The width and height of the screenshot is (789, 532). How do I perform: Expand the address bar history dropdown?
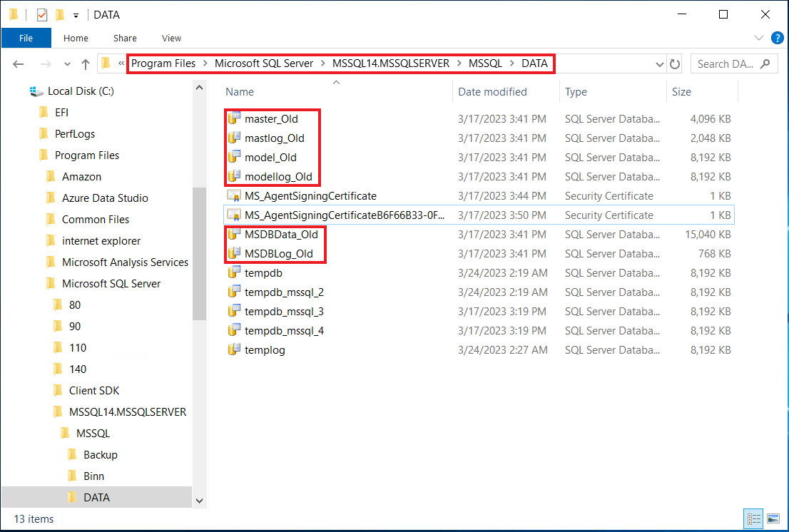[x=659, y=63]
